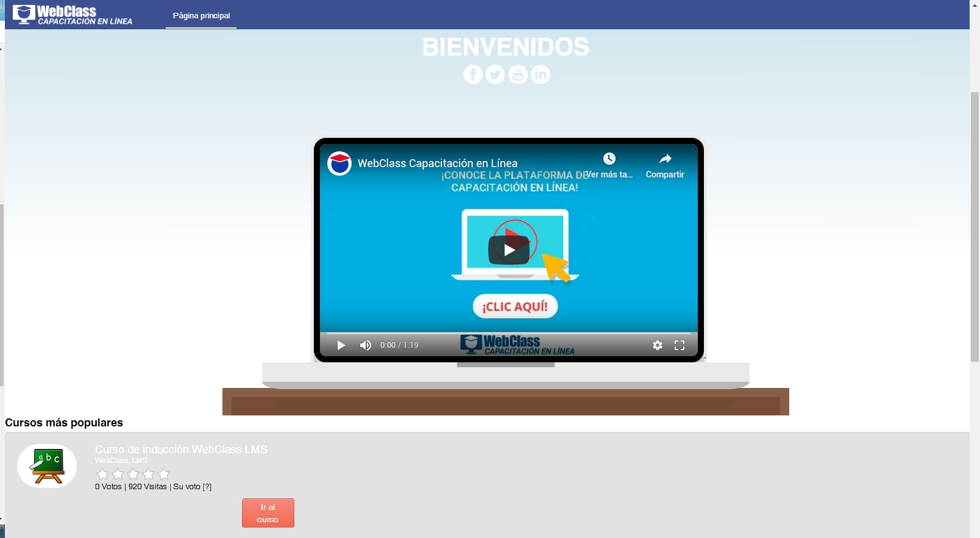Rate the course four stars
The image size is (980, 538).
click(148, 474)
